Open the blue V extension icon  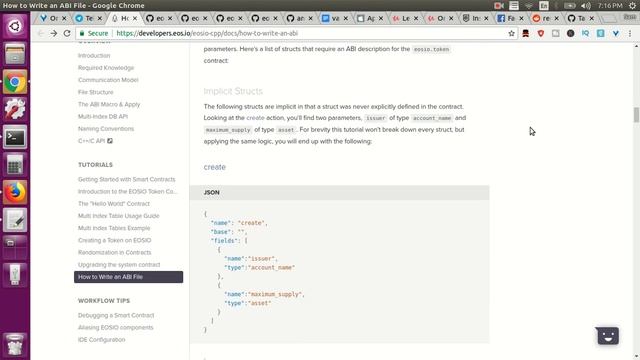click(616, 33)
